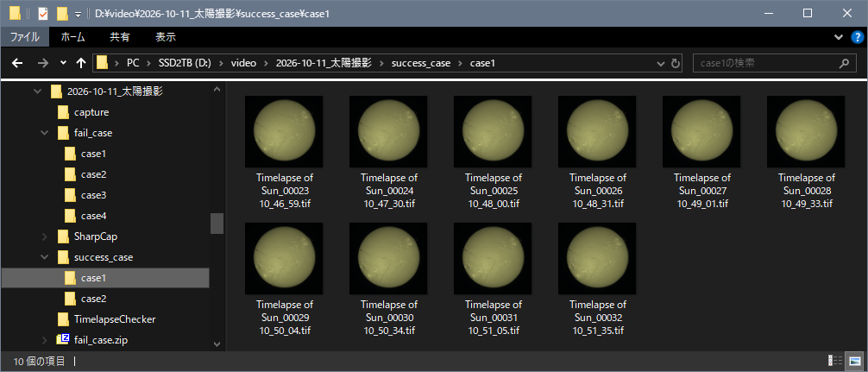Click 2026-10-11_太陽撮影 in the breadcrumb
The image size is (868, 372).
(324, 63)
